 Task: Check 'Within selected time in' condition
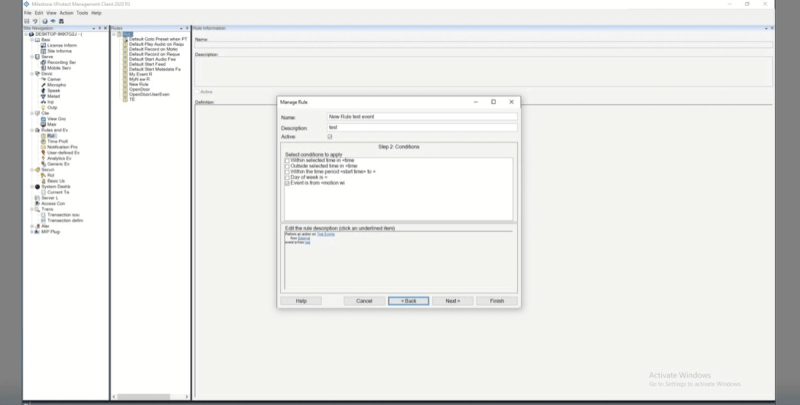[287, 161]
